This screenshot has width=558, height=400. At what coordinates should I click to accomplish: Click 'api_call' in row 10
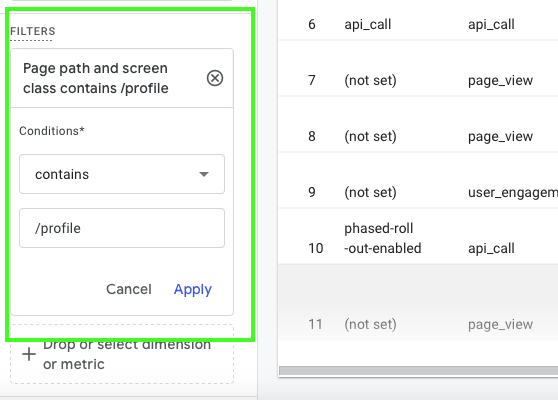[491, 248]
